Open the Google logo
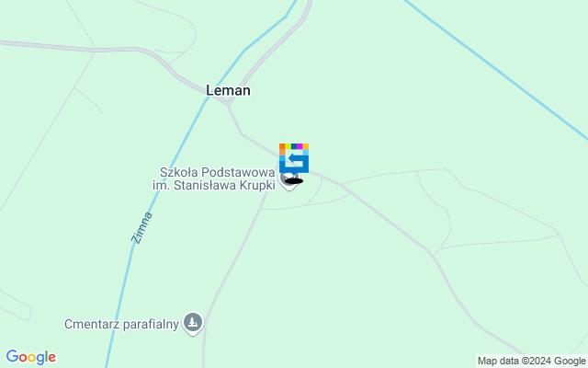This screenshot has width=588, height=368. [x=31, y=357]
